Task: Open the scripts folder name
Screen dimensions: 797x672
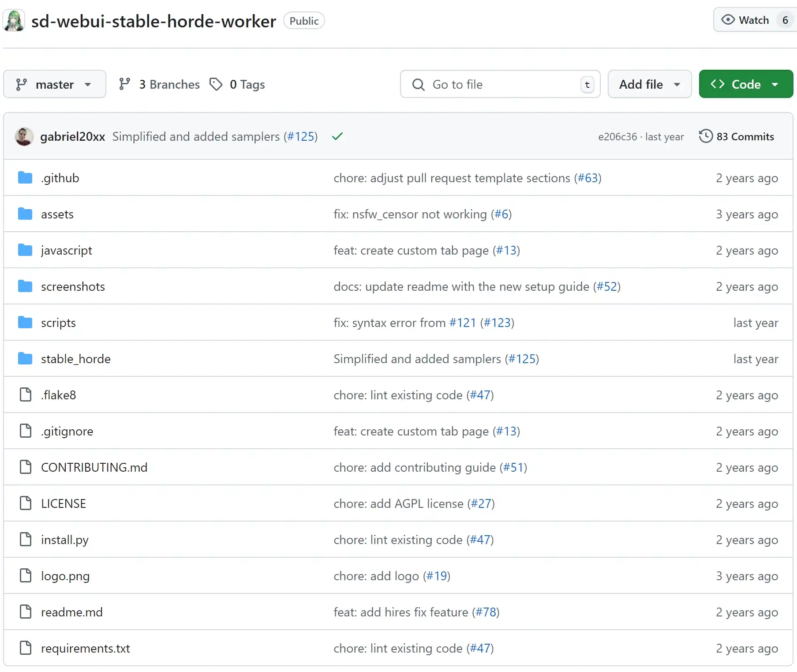Action: click(x=58, y=323)
